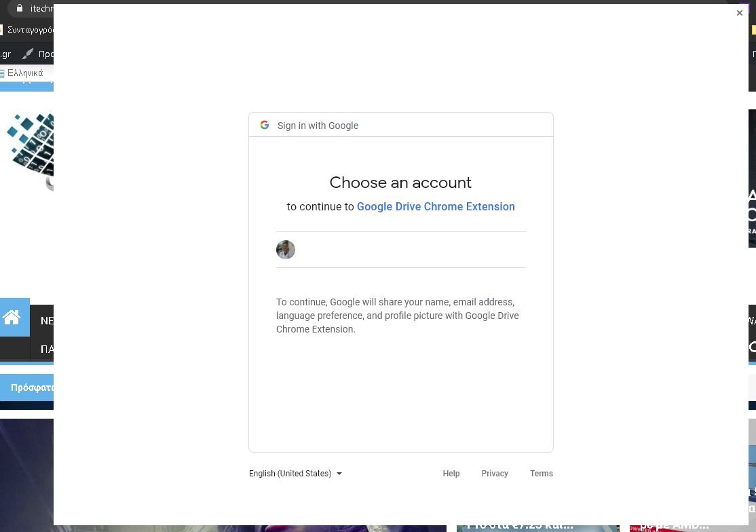Select the profile avatar to choose that account
Image resolution: width=756 pixels, height=532 pixels.
[x=286, y=250]
